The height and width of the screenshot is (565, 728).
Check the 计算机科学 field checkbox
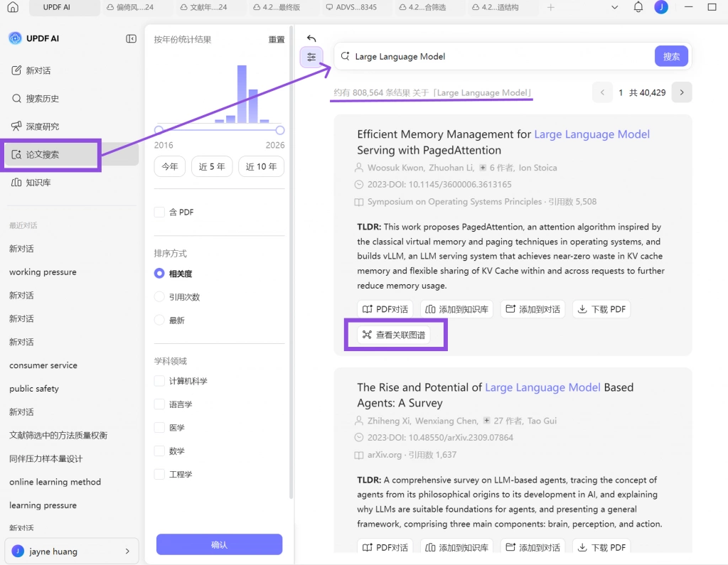(159, 381)
